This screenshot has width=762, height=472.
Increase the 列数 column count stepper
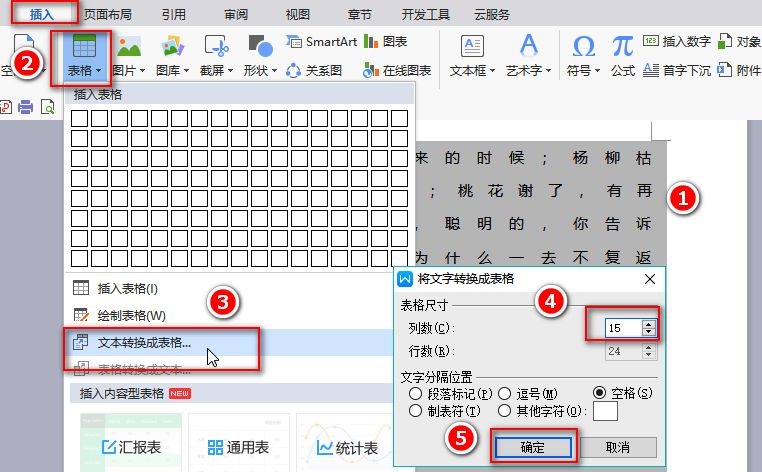[649, 324]
